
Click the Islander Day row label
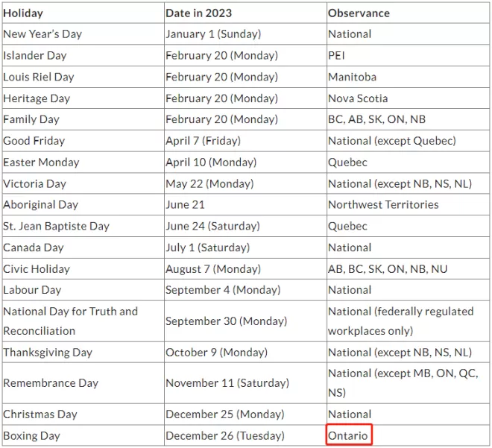tap(35, 55)
